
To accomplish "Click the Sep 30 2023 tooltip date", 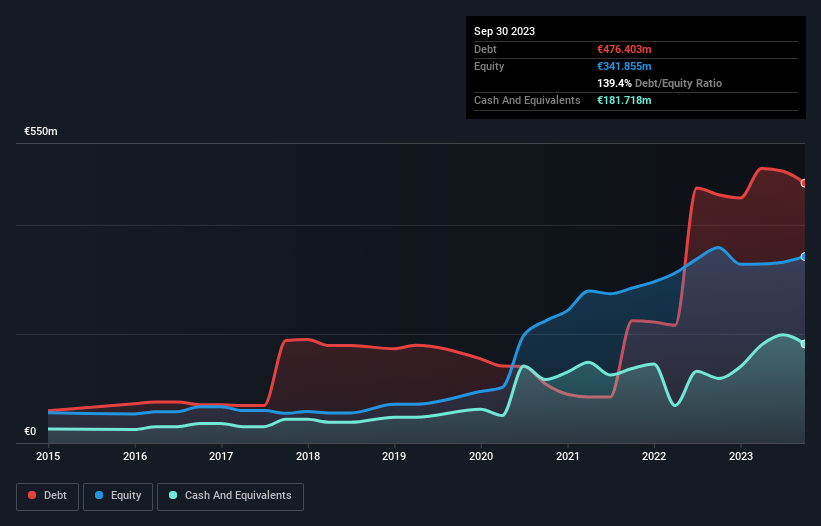I will (x=504, y=31).
